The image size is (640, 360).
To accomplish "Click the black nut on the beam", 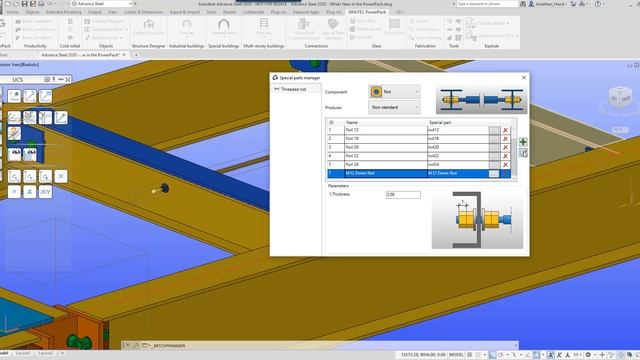I will point(164,188).
